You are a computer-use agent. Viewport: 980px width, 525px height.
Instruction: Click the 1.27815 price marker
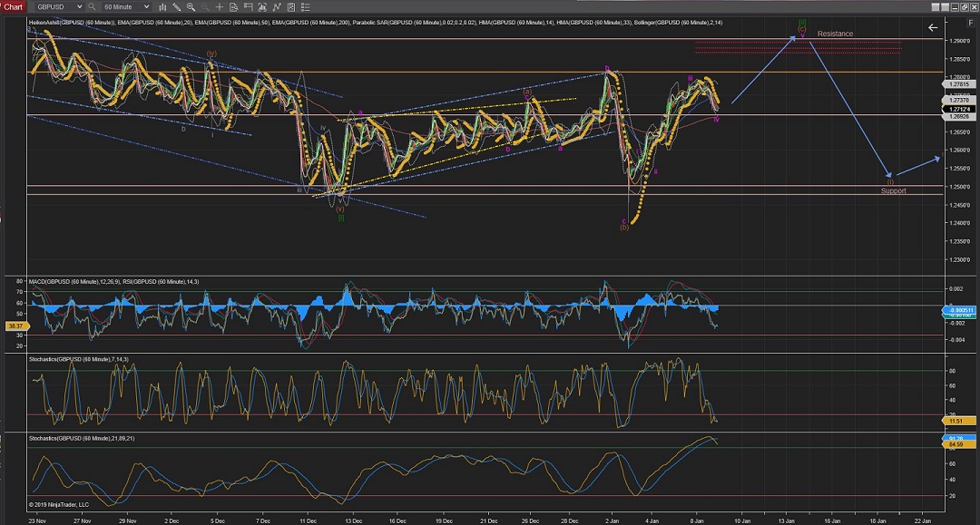click(x=959, y=84)
